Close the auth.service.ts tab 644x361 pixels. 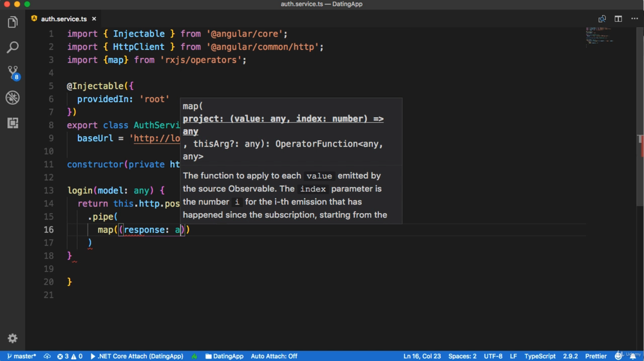click(x=94, y=19)
